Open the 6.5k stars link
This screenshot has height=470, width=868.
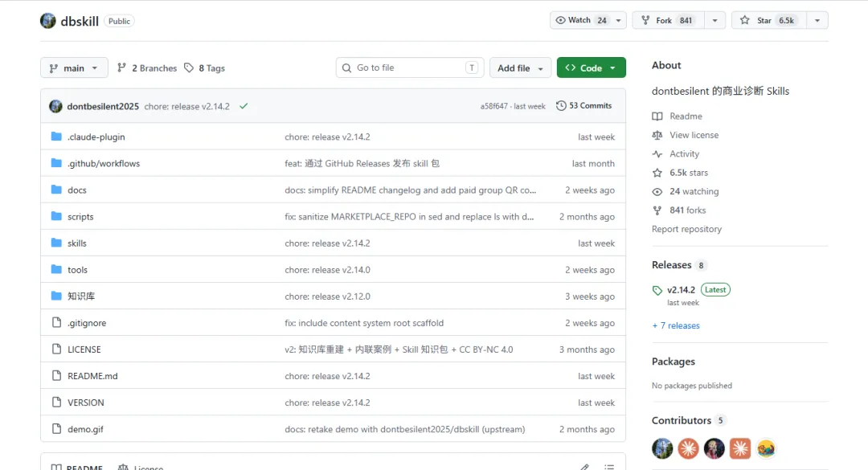coord(680,172)
